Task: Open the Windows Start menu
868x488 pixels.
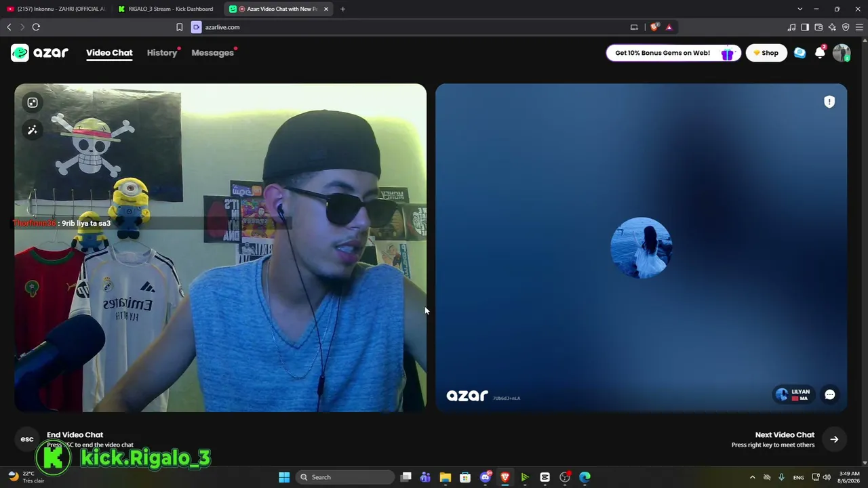Action: point(284,477)
